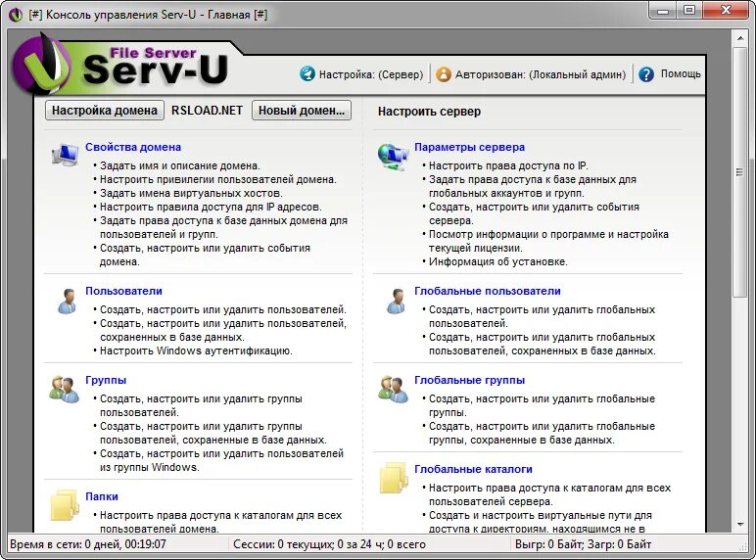This screenshot has width=756, height=560.
Task: Open the Глобальные пользователи link
Action: coord(488,291)
